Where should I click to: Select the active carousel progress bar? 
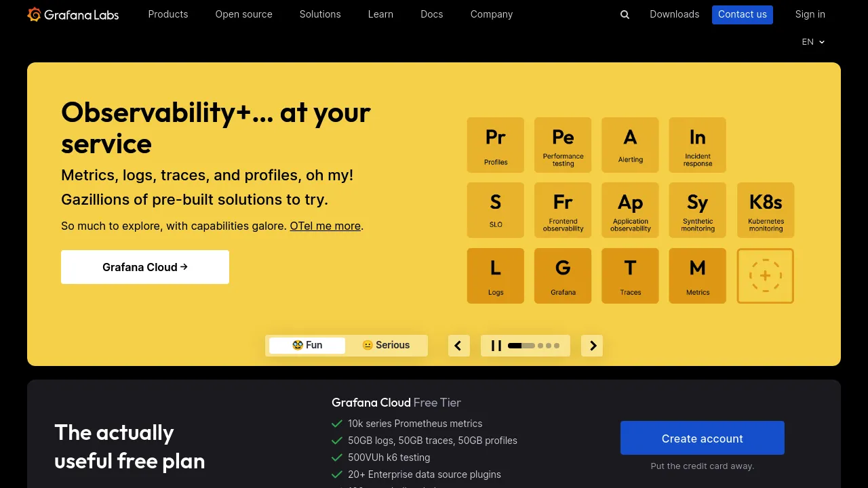point(521,346)
